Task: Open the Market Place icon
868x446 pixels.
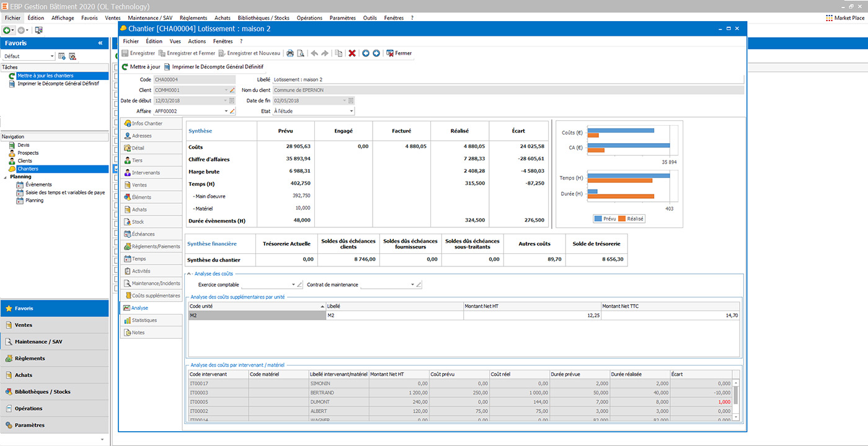Action: [x=830, y=18]
